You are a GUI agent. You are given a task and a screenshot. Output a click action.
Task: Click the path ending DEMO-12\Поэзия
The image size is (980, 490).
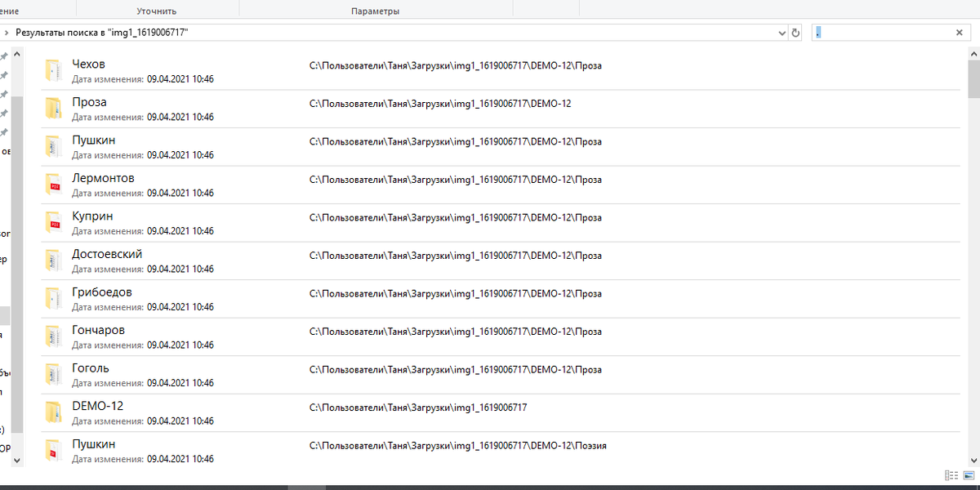pyautogui.click(x=458, y=446)
